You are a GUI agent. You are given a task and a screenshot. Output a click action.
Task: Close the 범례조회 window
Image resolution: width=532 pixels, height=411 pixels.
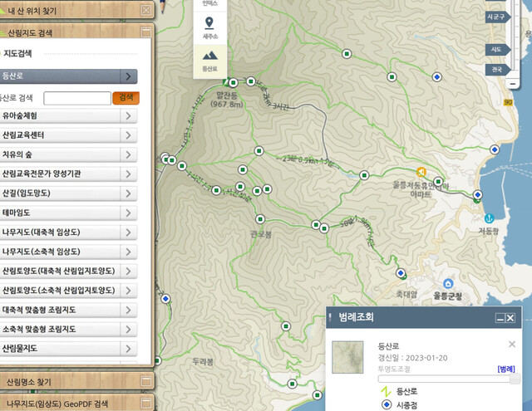coord(510,318)
